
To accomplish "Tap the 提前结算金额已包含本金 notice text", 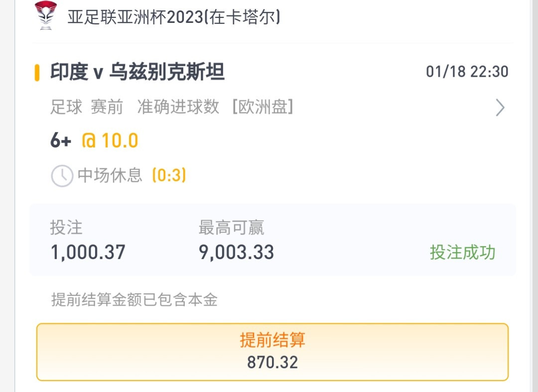I will click(134, 299).
